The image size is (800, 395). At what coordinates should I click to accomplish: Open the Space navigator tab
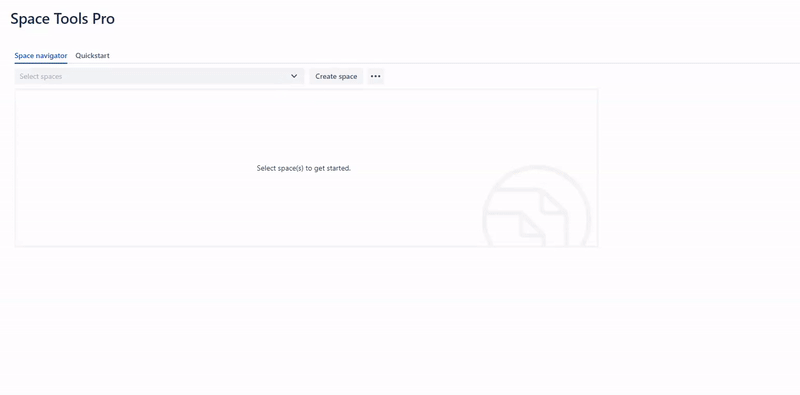pos(41,56)
